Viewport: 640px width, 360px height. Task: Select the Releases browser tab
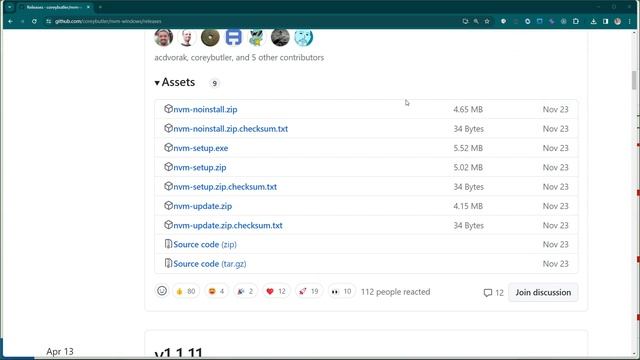[x=55, y=7]
